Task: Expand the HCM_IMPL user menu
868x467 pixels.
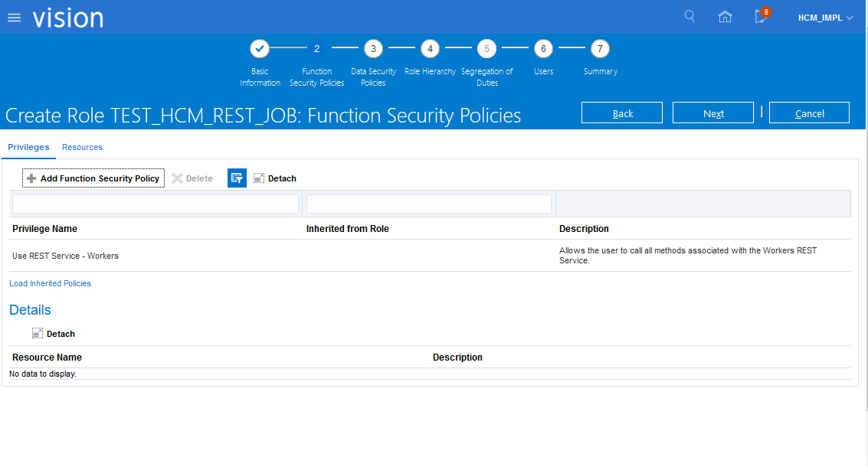Action: pos(825,18)
